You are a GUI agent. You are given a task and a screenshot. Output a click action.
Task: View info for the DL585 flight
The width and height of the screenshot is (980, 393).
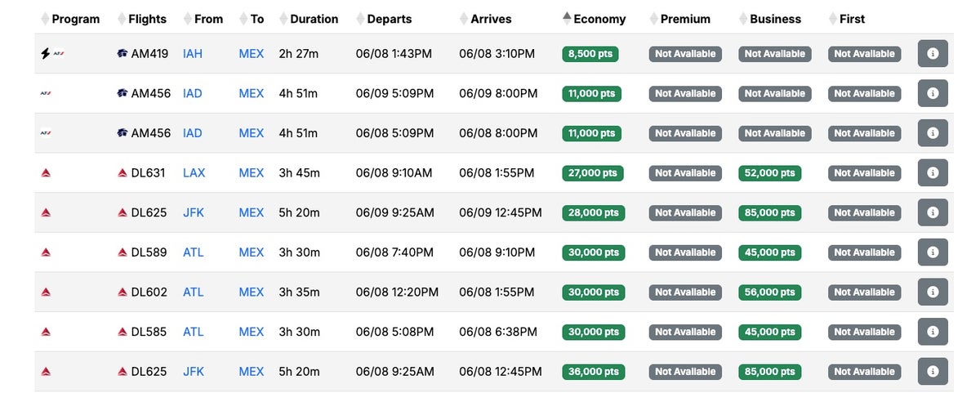(x=933, y=332)
